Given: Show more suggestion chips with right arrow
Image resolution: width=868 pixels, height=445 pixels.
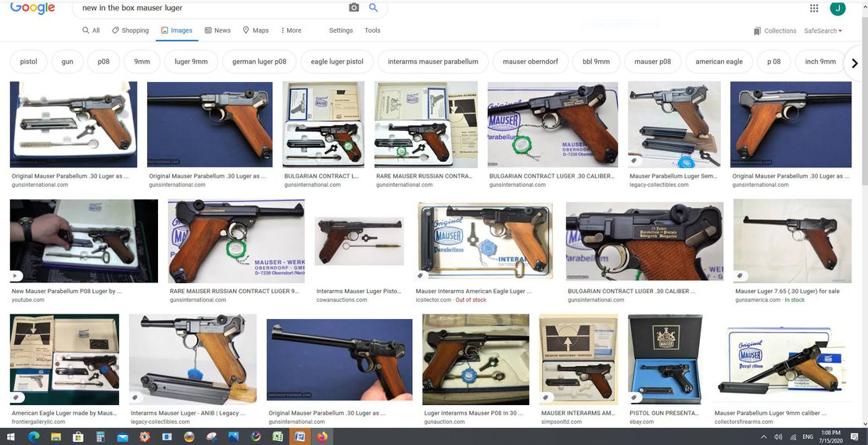Looking at the screenshot, I should click(x=854, y=63).
